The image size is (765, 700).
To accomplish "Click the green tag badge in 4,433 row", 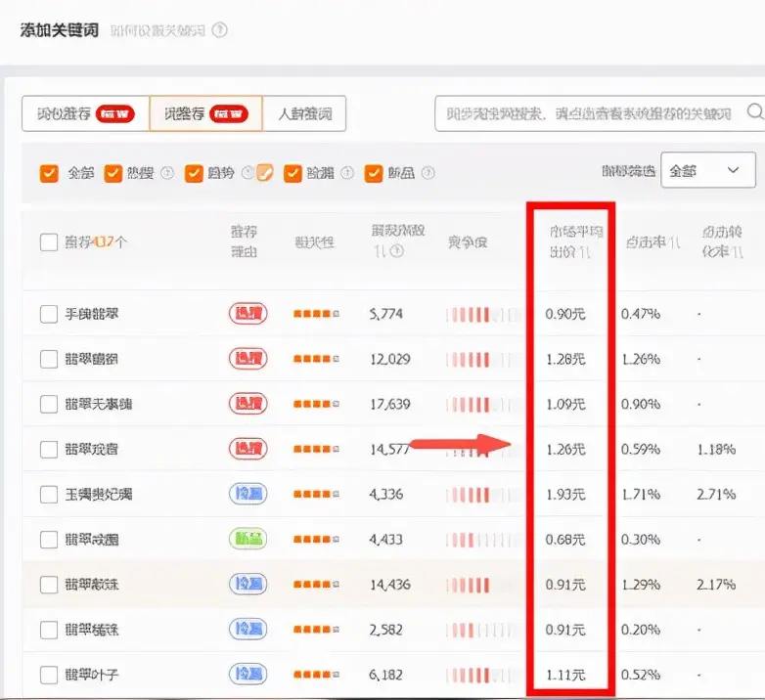I will [x=247, y=539].
